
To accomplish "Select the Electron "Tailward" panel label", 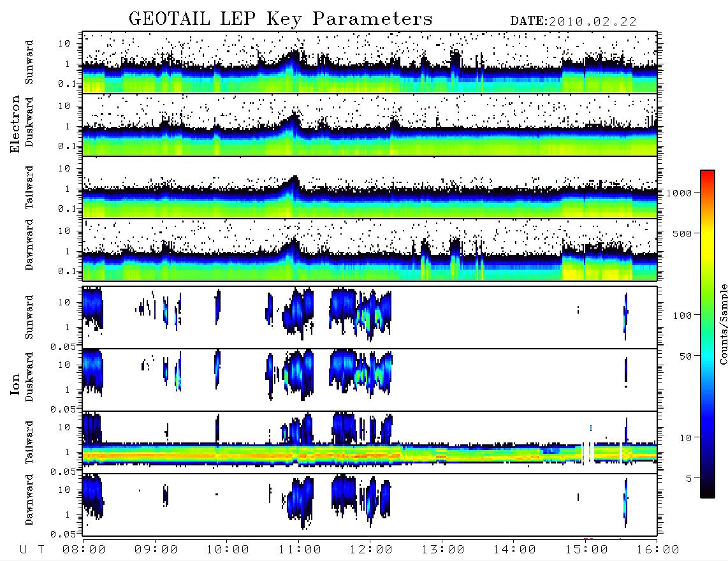I will point(29,187).
